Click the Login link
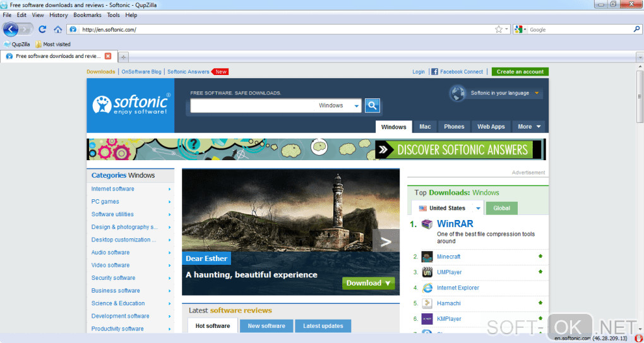 pyautogui.click(x=419, y=71)
